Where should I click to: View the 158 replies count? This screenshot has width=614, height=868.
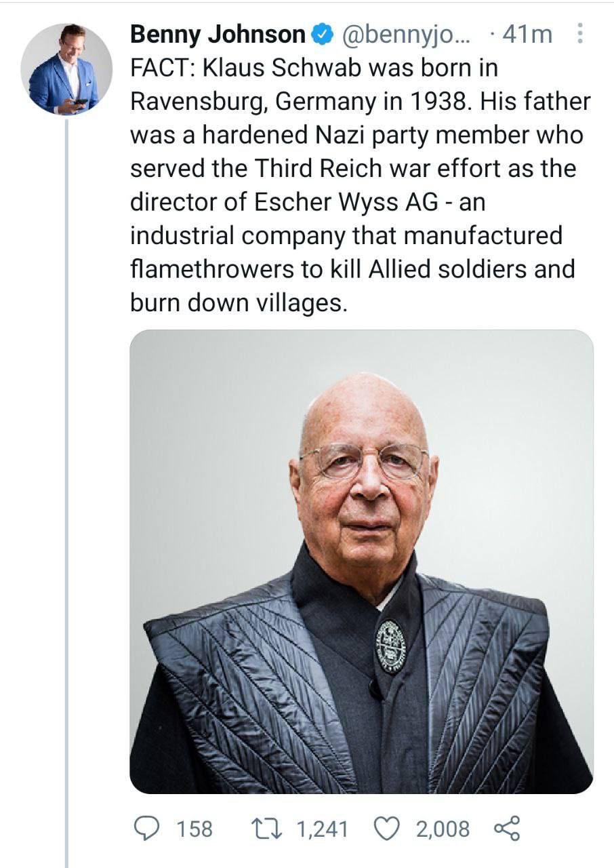coord(195,829)
